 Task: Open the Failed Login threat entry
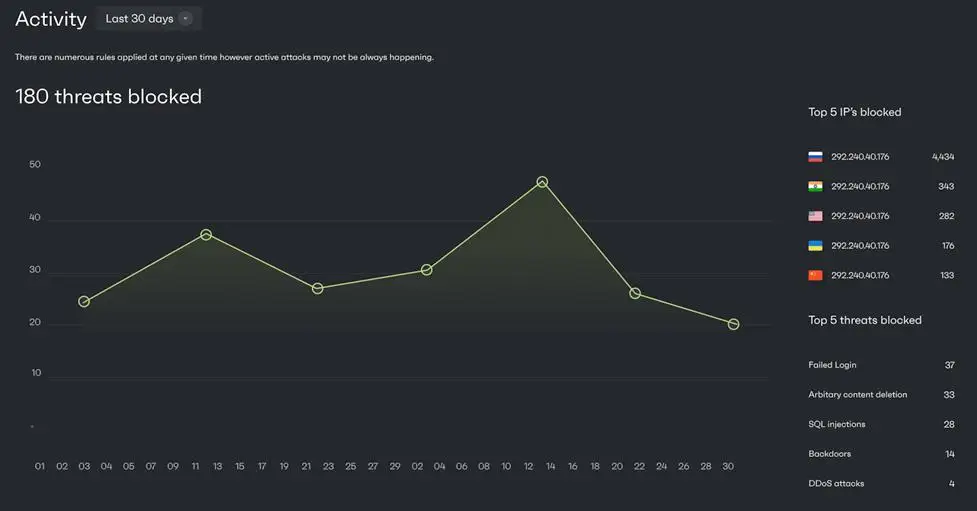(x=832, y=365)
